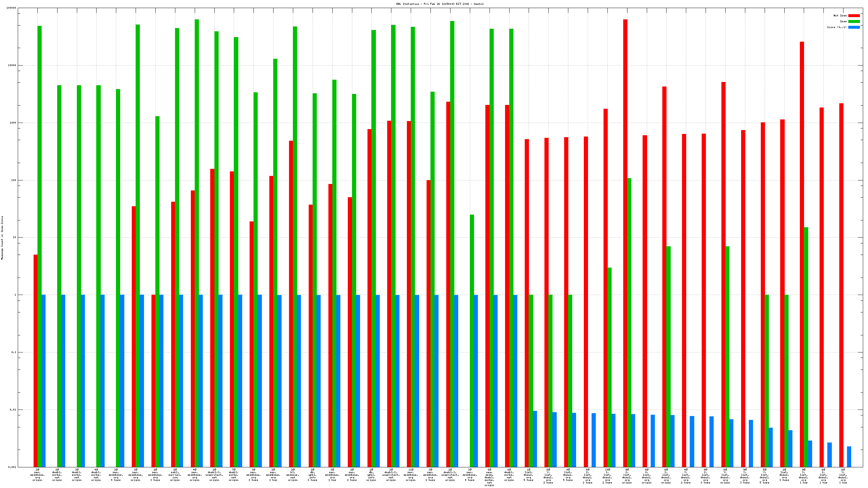Click the green Spam legend swatch
Image resolution: width=868 pixels, height=488 pixels.
coord(854,21)
